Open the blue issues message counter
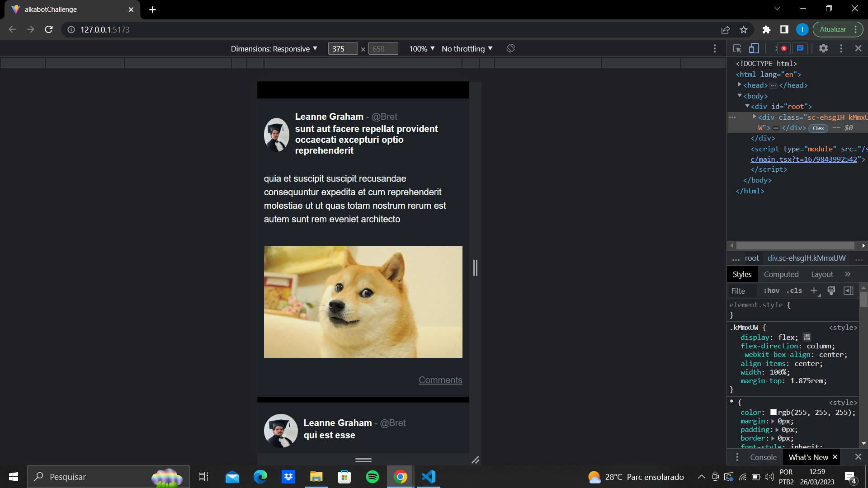The image size is (868, 488). pyautogui.click(x=800, y=48)
